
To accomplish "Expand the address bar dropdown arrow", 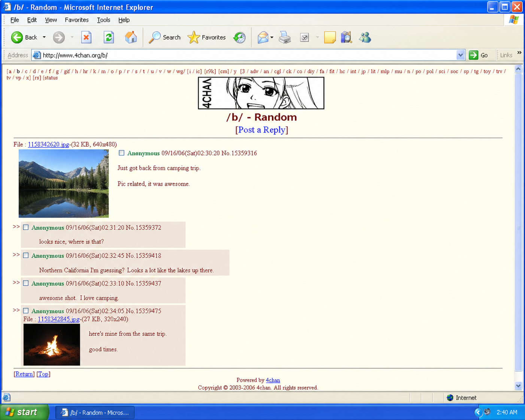I will click(x=460, y=55).
